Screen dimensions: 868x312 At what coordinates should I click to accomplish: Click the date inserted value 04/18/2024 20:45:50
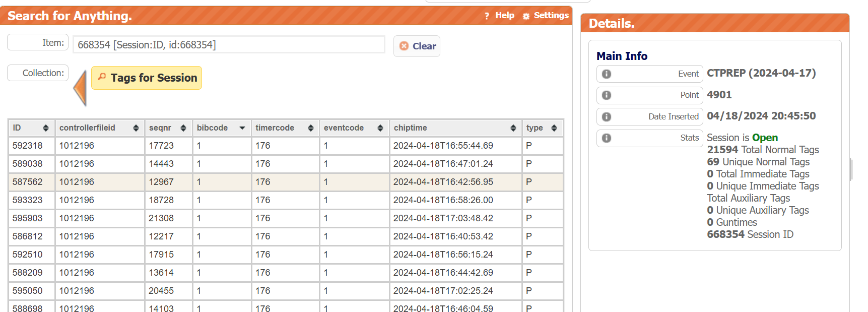pos(761,116)
